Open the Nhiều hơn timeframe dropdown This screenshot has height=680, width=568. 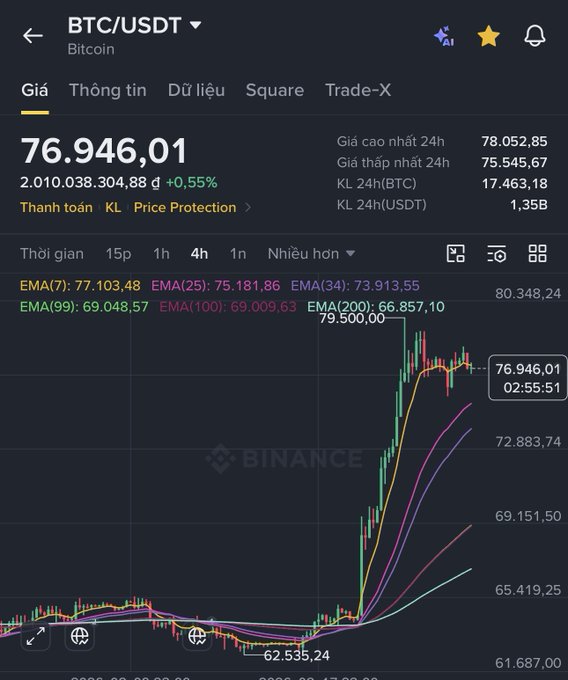311,254
